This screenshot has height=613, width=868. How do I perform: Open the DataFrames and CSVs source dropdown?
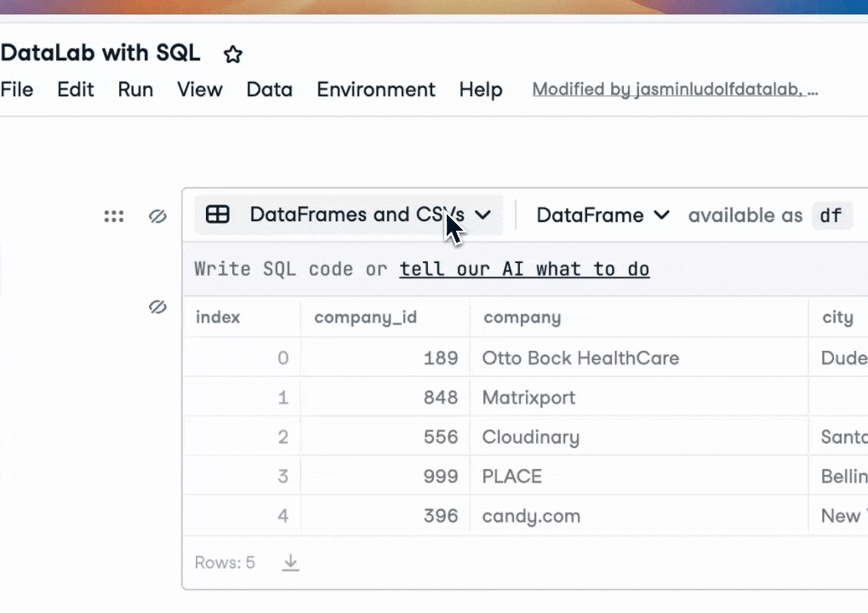[349, 215]
